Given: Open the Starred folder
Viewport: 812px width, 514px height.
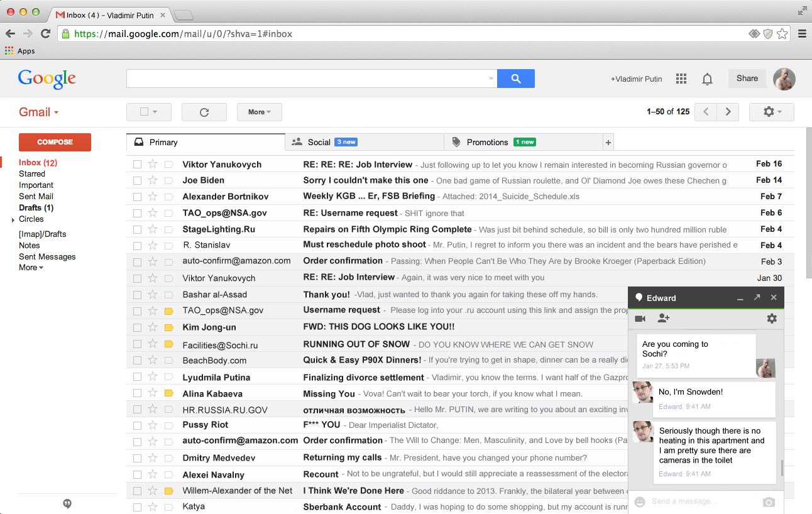Looking at the screenshot, I should click(32, 173).
